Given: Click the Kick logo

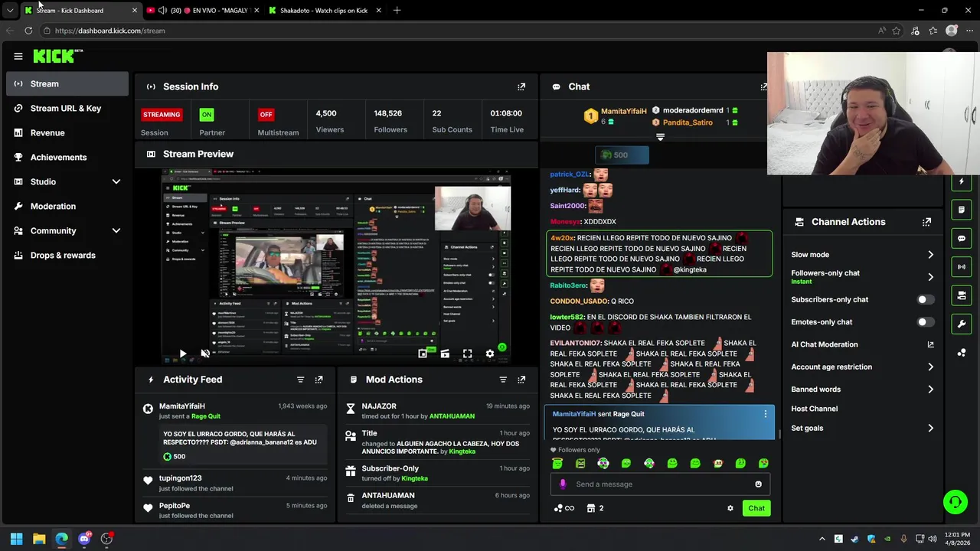Looking at the screenshot, I should (x=57, y=56).
